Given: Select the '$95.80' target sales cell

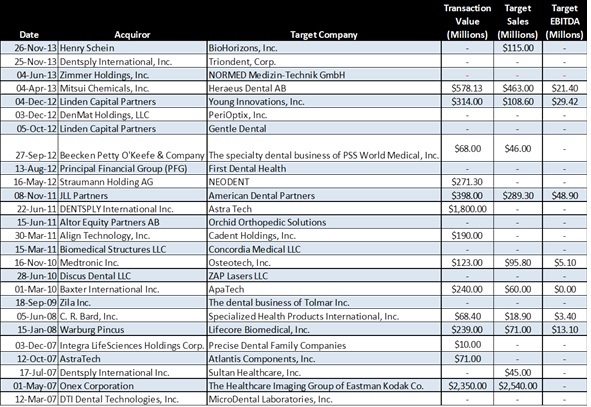Looking at the screenshot, I should pos(518,263).
